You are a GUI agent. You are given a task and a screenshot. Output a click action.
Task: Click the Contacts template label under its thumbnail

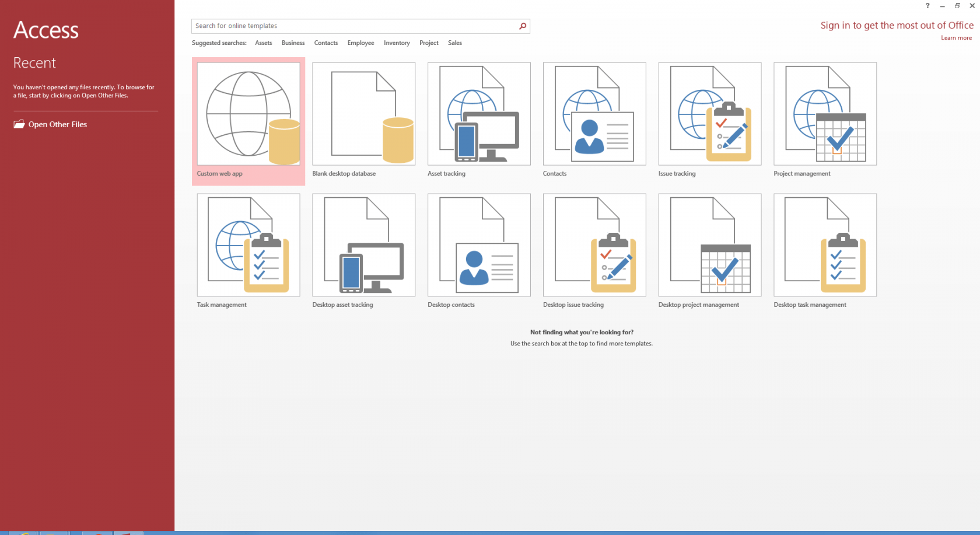[x=555, y=174]
